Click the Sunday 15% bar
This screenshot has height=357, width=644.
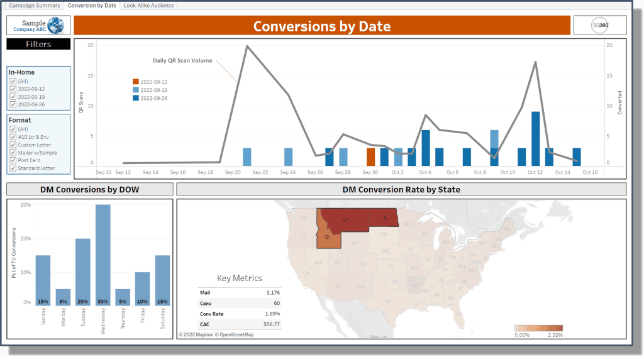point(43,280)
